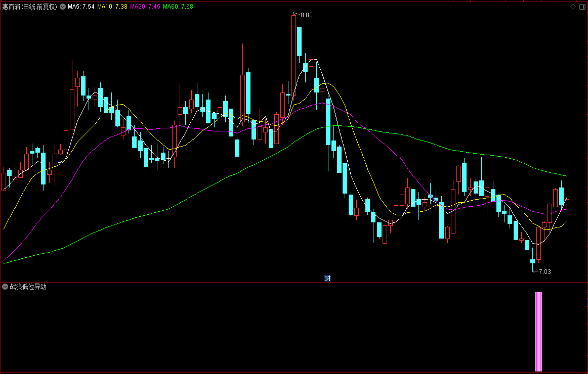This screenshot has width=588, height=374.
Task: Click the pink signal bar in the 战狼低位异动 panel
Action: [x=538, y=332]
